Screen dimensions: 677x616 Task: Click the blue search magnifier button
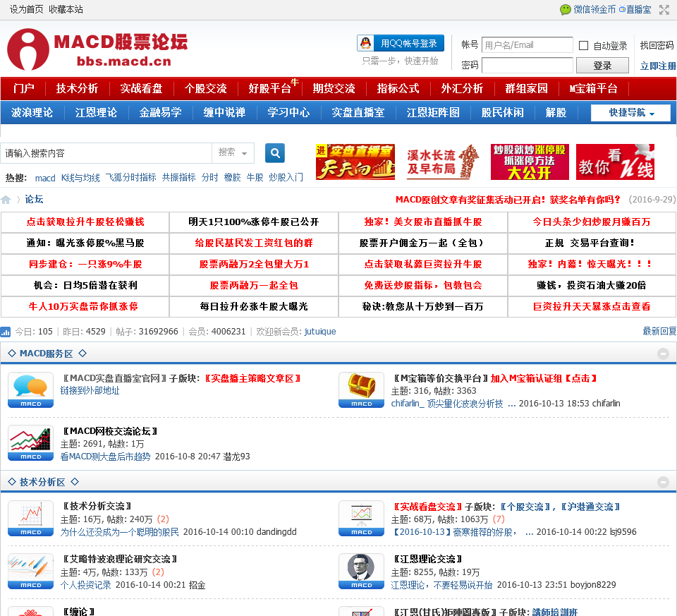point(275,153)
